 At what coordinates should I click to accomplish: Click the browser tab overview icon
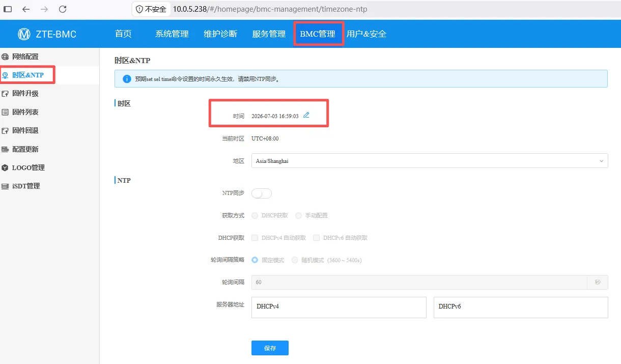8,9
